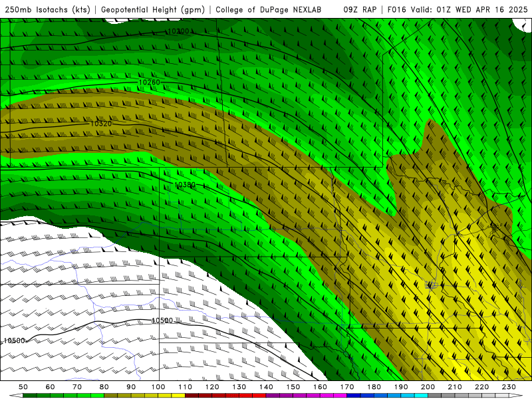Click the 'Valid: 01Z WED APR 16 2025' text
The image size is (532, 399).
pos(469,9)
